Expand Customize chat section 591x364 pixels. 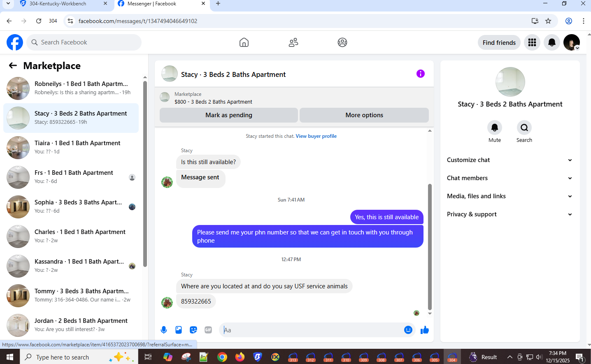510,160
